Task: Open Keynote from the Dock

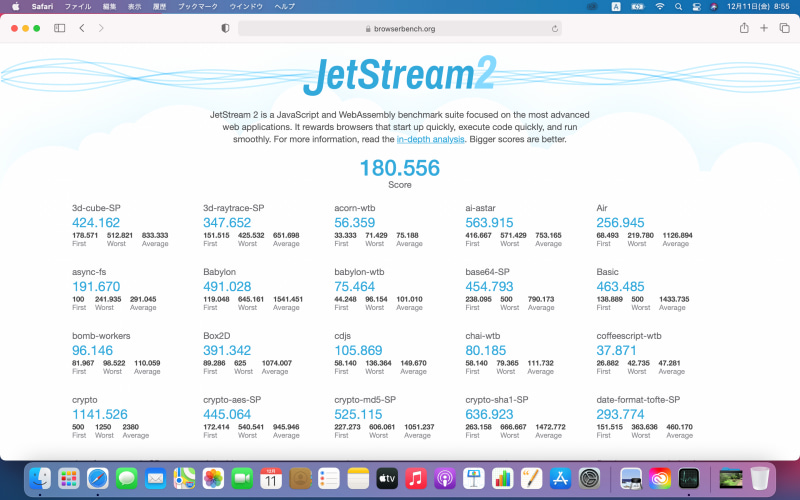Action: point(473,479)
